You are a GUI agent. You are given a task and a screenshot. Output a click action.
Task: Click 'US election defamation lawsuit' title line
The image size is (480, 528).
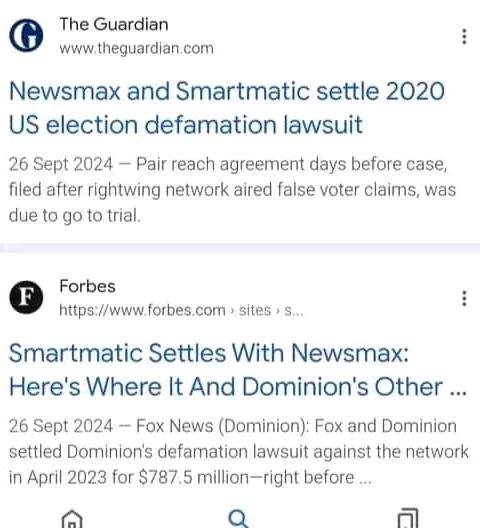[186, 125]
